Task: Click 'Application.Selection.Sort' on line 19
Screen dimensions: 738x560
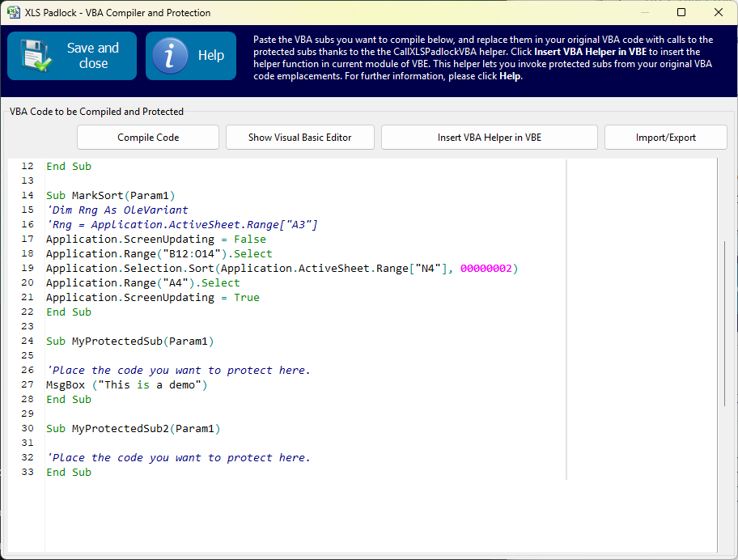Action: [x=130, y=268]
